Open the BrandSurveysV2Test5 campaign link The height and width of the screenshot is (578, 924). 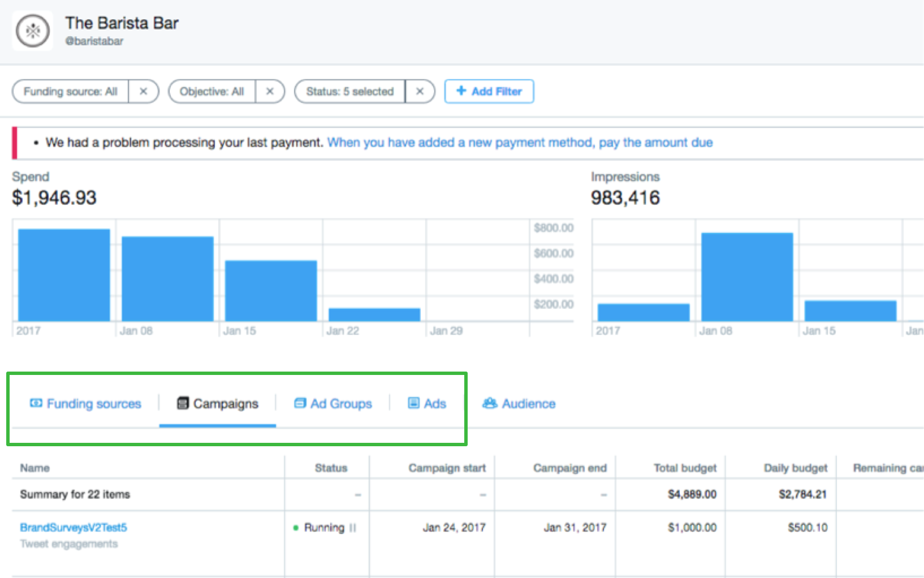click(74, 528)
